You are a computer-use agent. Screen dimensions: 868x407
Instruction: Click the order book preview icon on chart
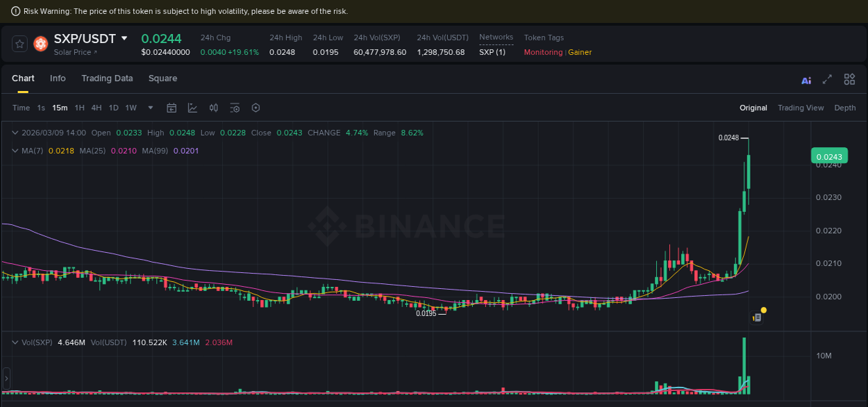[756, 316]
